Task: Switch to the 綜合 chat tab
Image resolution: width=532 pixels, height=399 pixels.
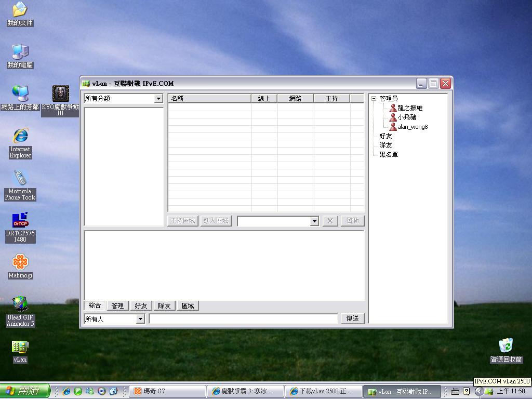Action: 95,305
